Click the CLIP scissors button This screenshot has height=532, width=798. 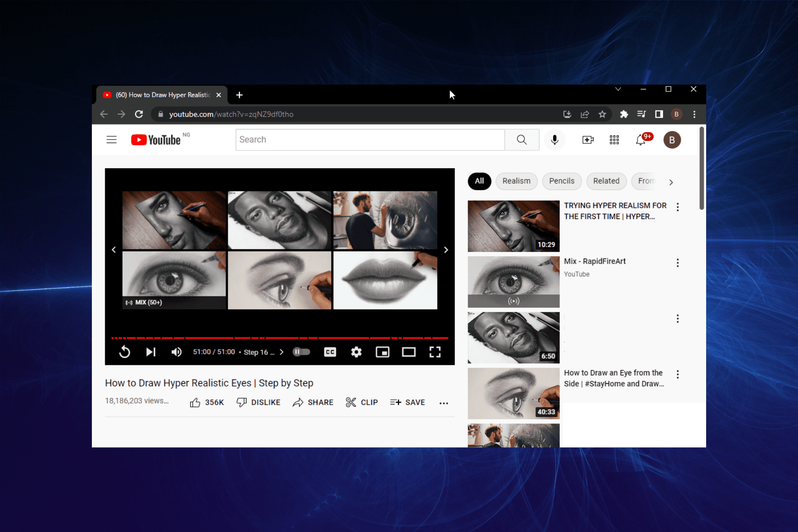tap(362, 402)
